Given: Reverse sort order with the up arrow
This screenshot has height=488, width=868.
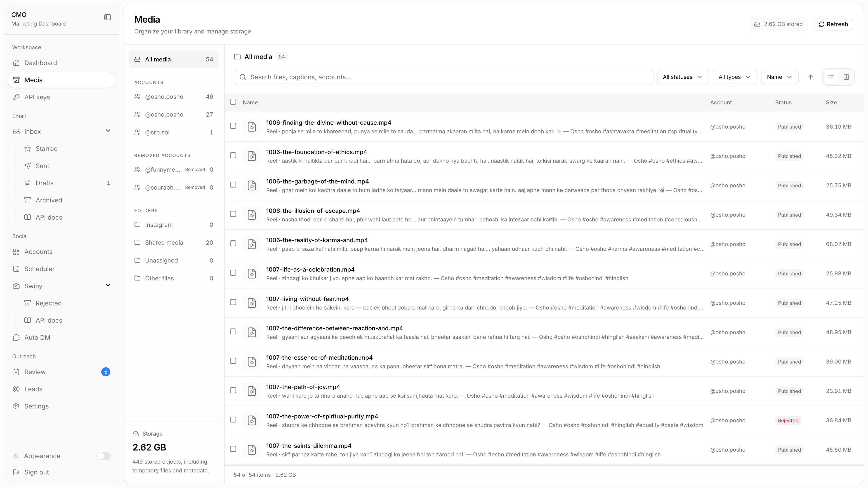Looking at the screenshot, I should [x=810, y=77].
